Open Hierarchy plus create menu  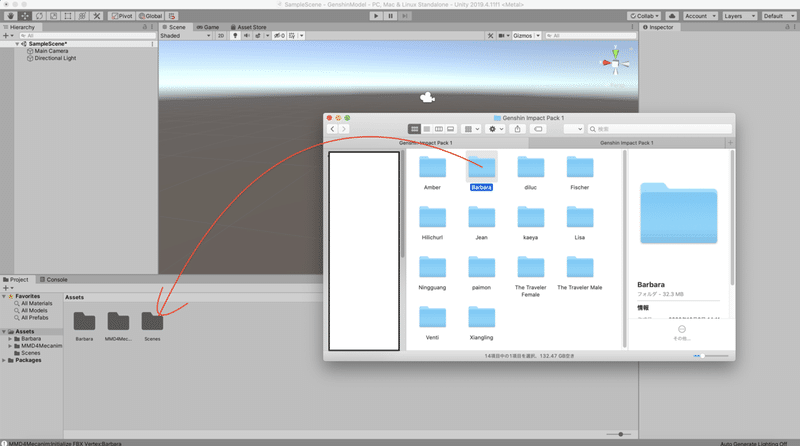click(8, 36)
